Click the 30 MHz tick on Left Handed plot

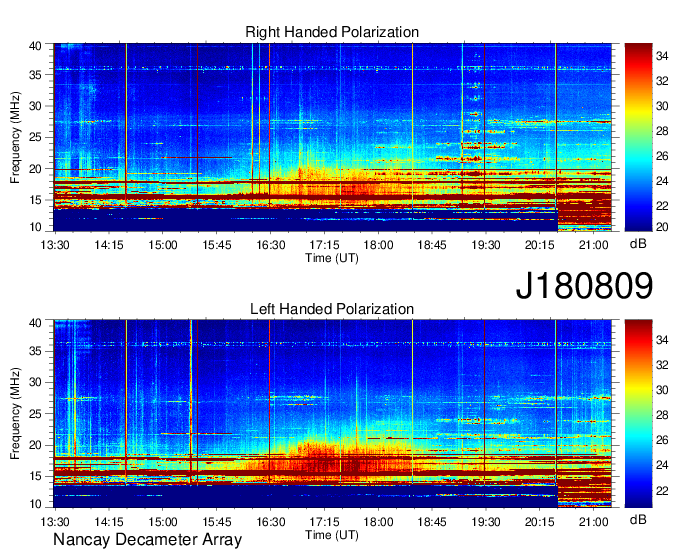(35, 382)
